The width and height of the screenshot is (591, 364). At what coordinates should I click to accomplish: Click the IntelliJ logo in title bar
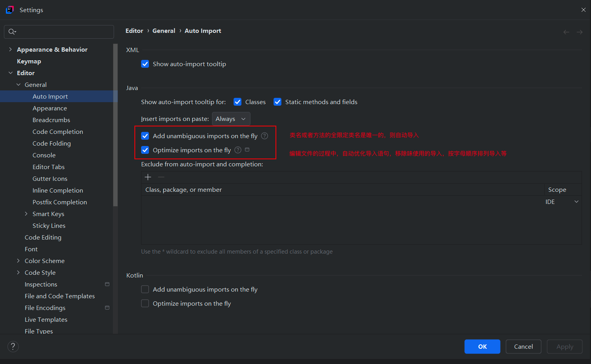point(10,10)
